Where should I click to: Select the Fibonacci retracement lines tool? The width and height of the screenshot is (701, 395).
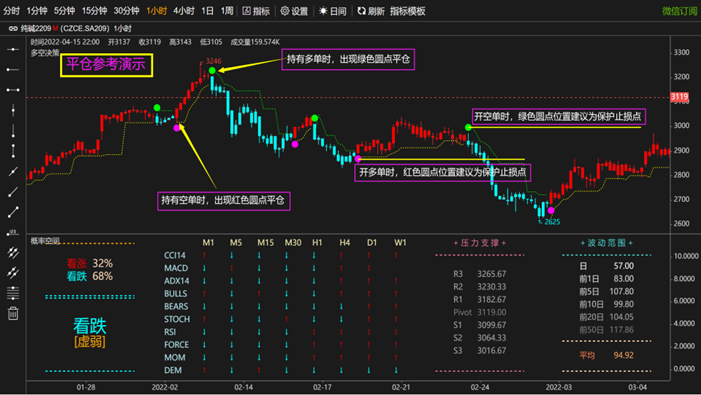point(13,293)
